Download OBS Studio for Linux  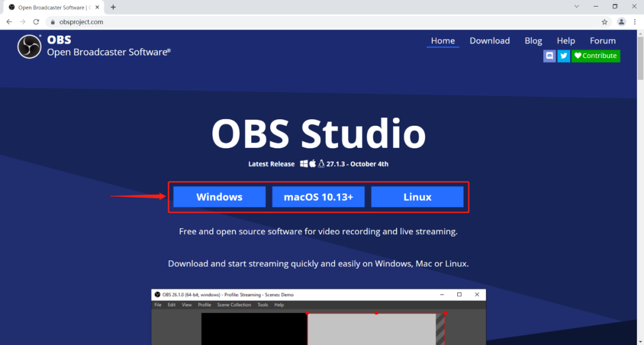pyautogui.click(x=417, y=197)
